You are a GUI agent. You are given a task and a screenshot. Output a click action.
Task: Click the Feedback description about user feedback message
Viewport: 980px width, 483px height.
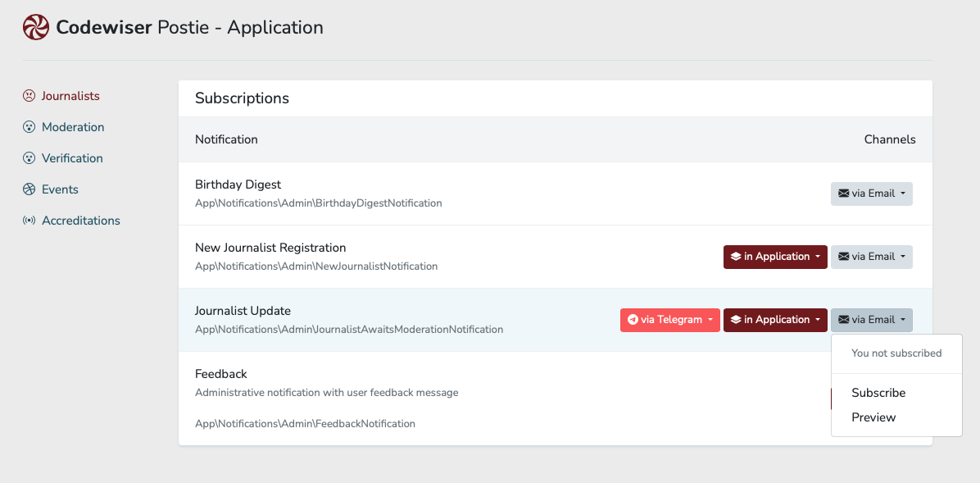tap(327, 393)
